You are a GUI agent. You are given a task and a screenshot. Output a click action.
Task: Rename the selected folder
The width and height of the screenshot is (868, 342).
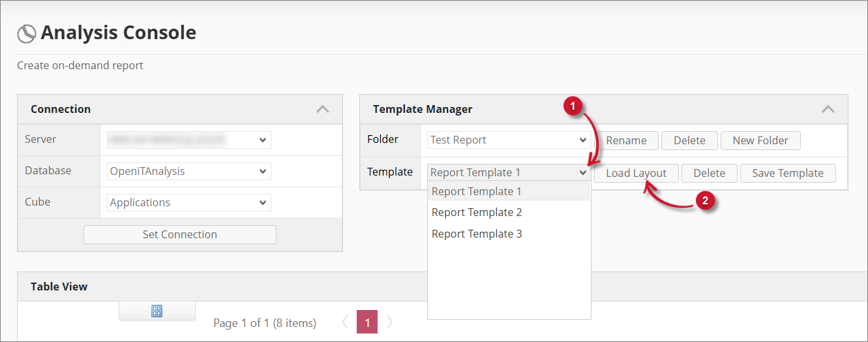tap(626, 140)
